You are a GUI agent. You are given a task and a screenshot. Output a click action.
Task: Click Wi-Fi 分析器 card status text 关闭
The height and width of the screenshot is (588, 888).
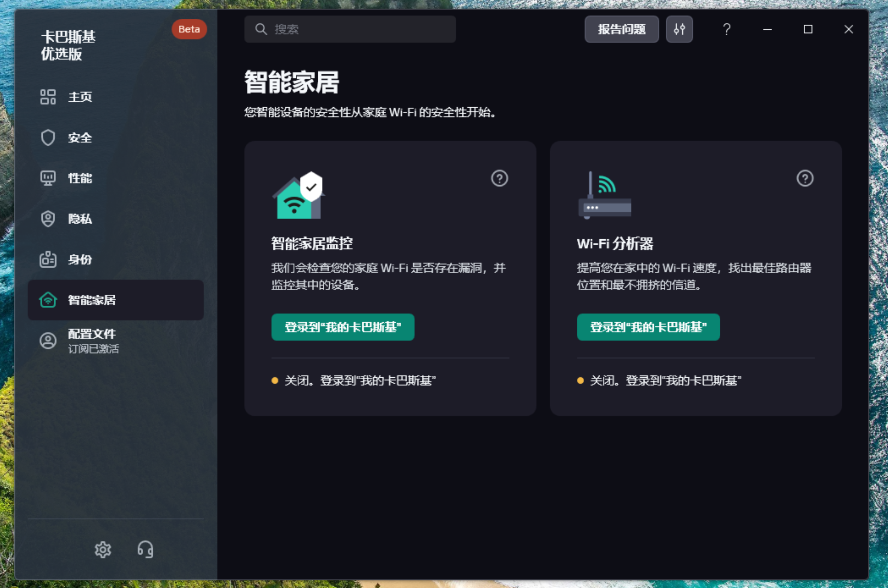tap(665, 380)
